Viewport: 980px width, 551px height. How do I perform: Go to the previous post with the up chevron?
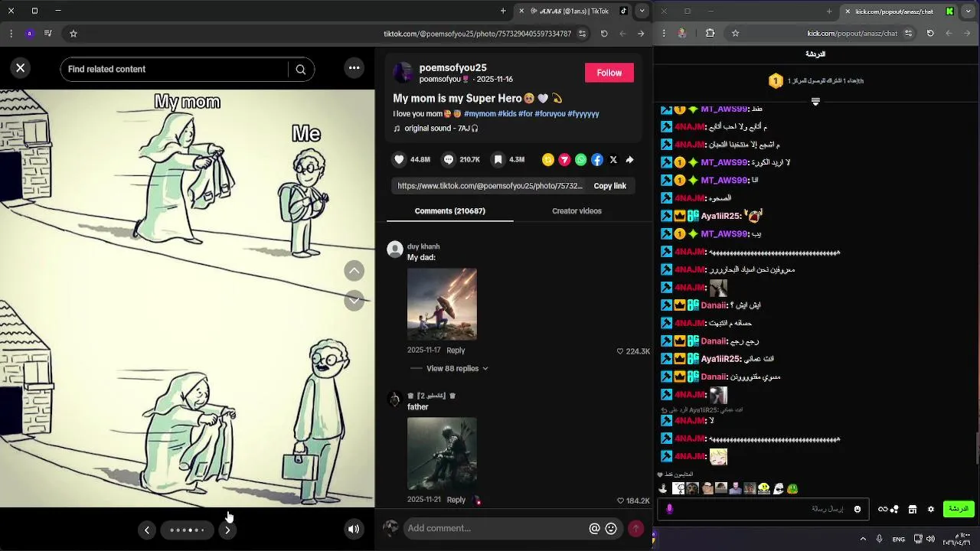354,271
